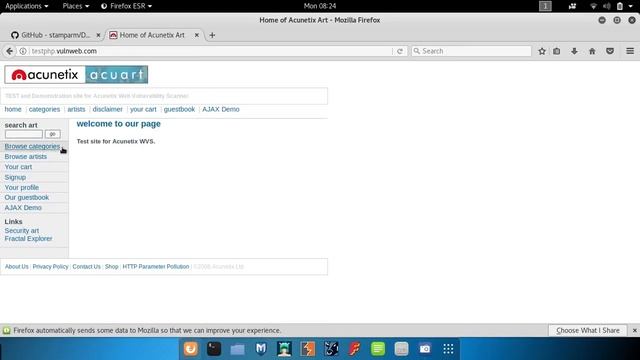Show applications grid in dock
This screenshot has height=360, width=640.
[448, 349]
